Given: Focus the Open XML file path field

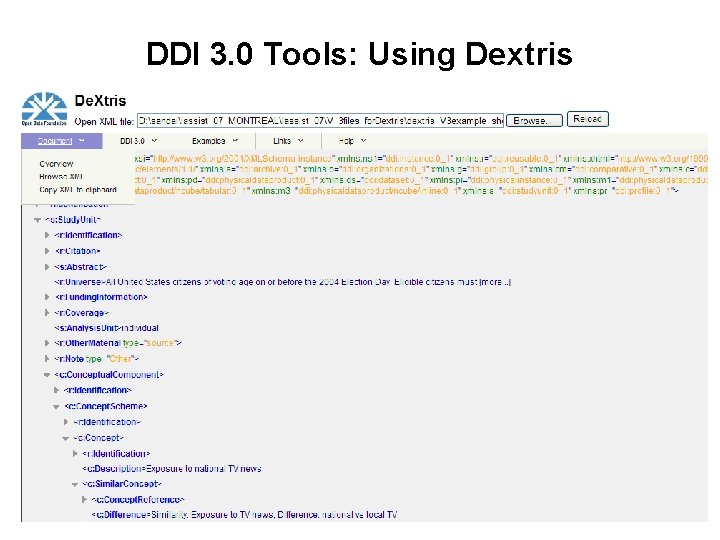Looking at the screenshot, I should pyautogui.click(x=320, y=121).
